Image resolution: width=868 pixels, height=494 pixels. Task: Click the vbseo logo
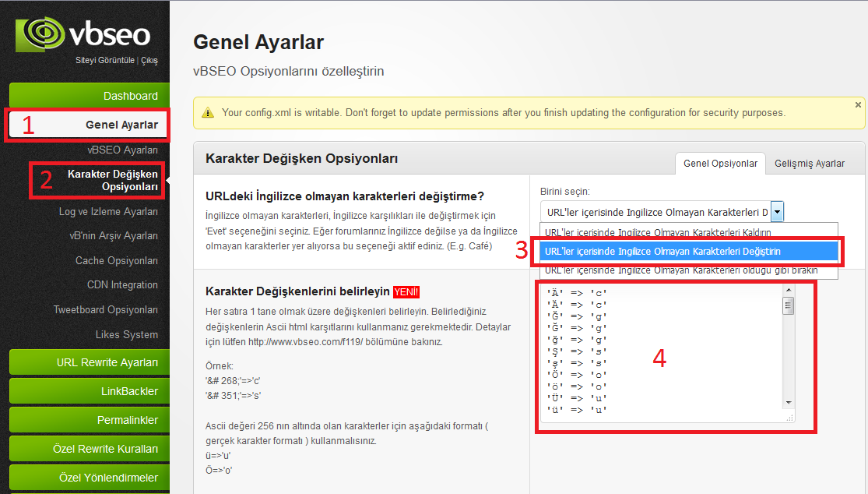83,34
